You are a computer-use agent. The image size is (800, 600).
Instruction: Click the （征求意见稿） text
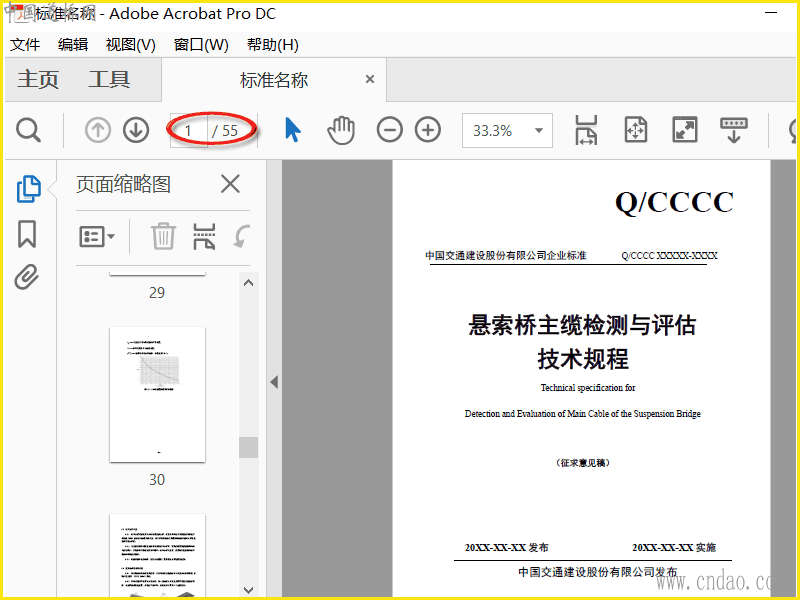tap(583, 463)
